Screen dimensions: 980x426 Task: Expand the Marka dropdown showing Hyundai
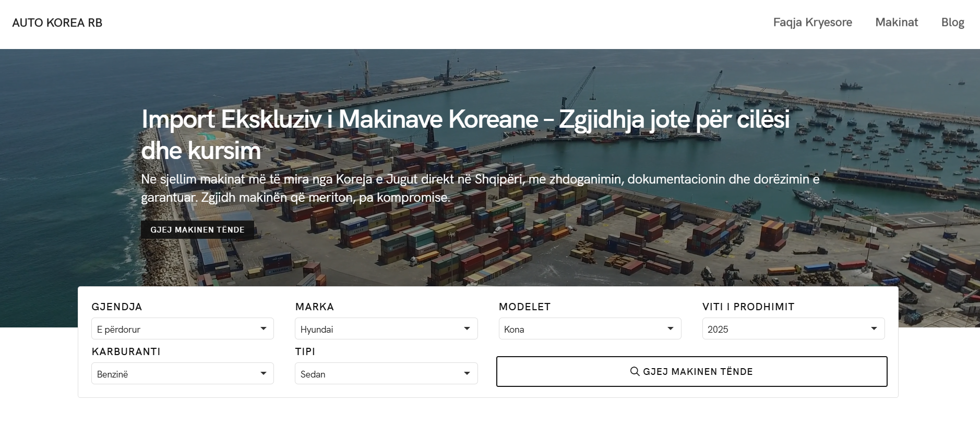(x=386, y=328)
